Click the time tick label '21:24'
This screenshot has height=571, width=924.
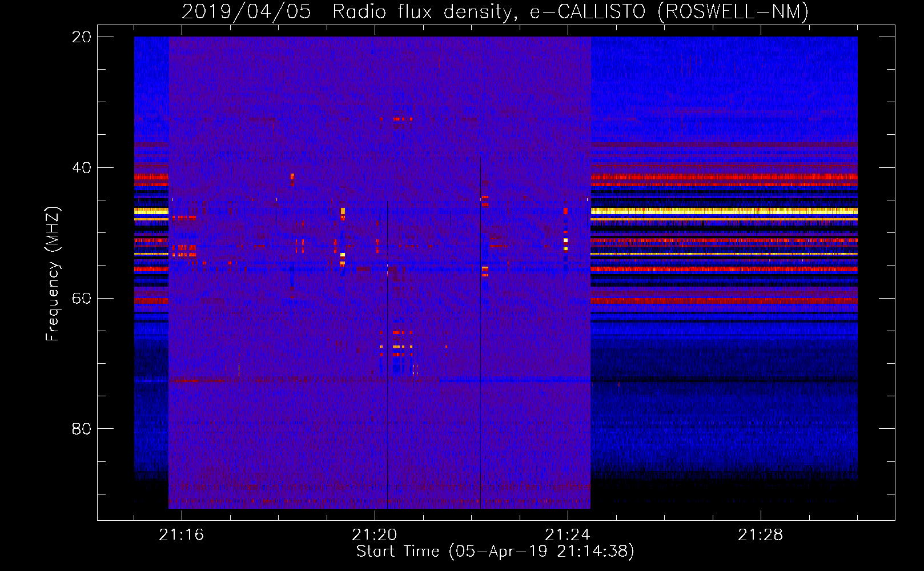(568, 535)
